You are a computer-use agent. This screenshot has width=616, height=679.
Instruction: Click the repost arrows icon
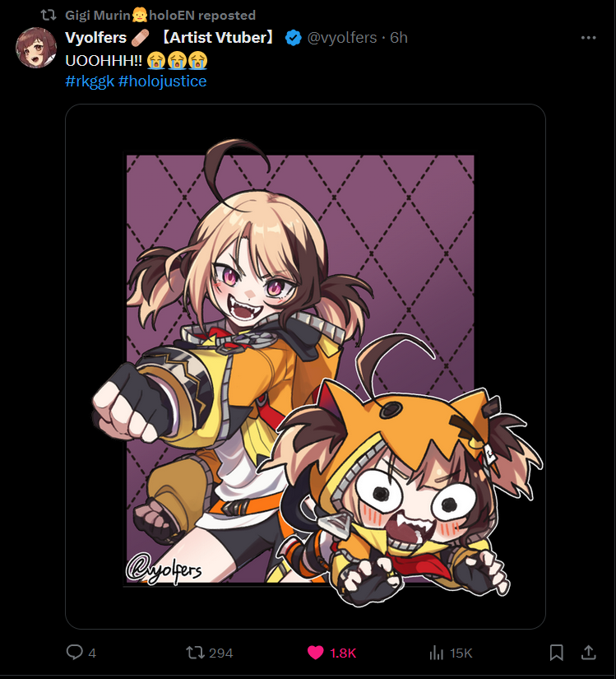coord(195,653)
